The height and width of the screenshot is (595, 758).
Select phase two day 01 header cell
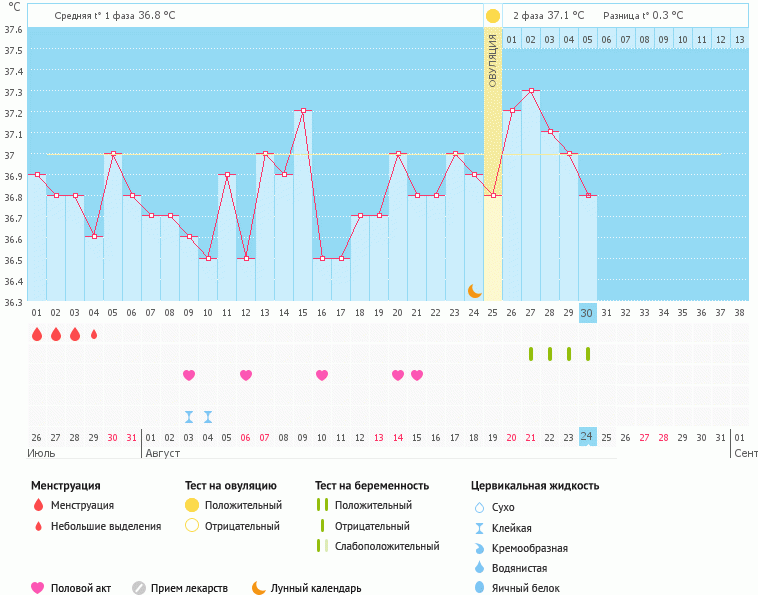pyautogui.click(x=512, y=39)
